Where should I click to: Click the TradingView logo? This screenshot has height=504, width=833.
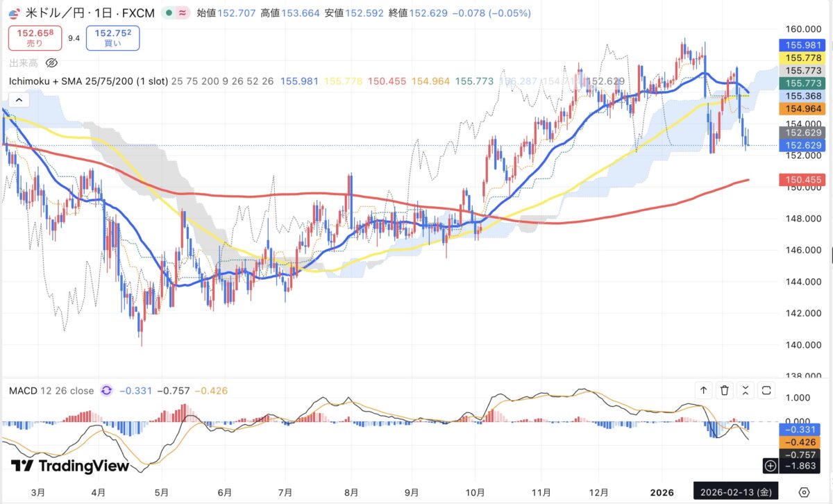coord(70,466)
